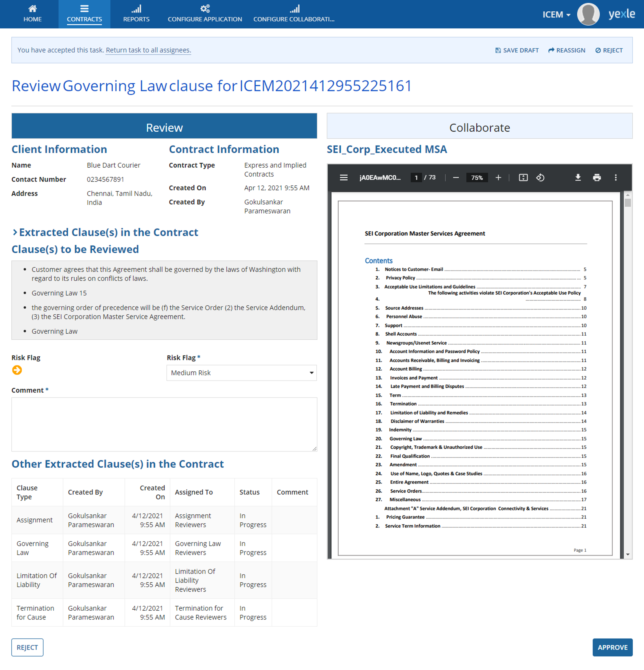This screenshot has width=644, height=670.
Task: Expand Extracted Clause(s) in the Contract
Action: click(105, 232)
